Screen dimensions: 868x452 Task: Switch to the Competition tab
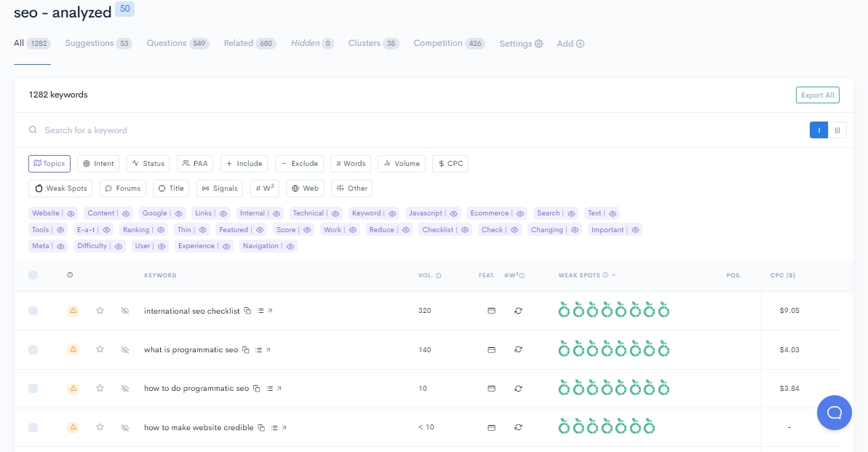pos(449,43)
